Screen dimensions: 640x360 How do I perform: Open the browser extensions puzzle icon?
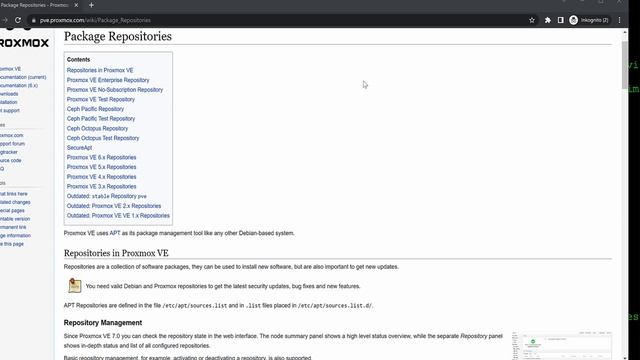547,20
